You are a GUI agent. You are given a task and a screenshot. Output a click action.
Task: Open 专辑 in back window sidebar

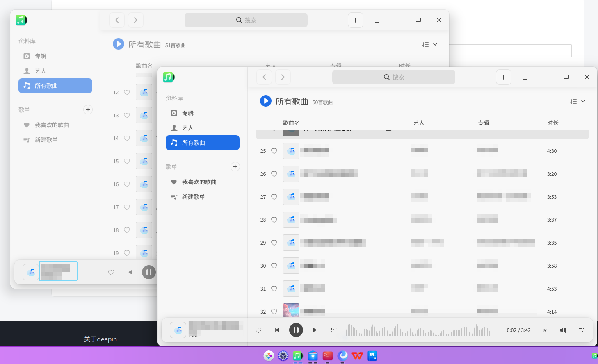click(x=55, y=56)
